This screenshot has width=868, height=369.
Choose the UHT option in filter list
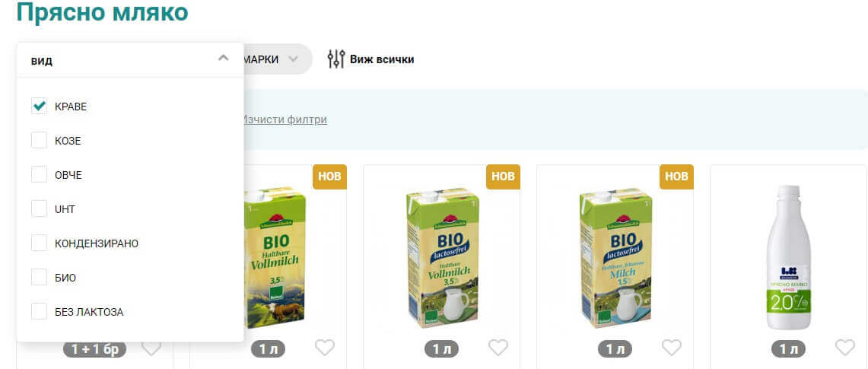pyautogui.click(x=40, y=209)
